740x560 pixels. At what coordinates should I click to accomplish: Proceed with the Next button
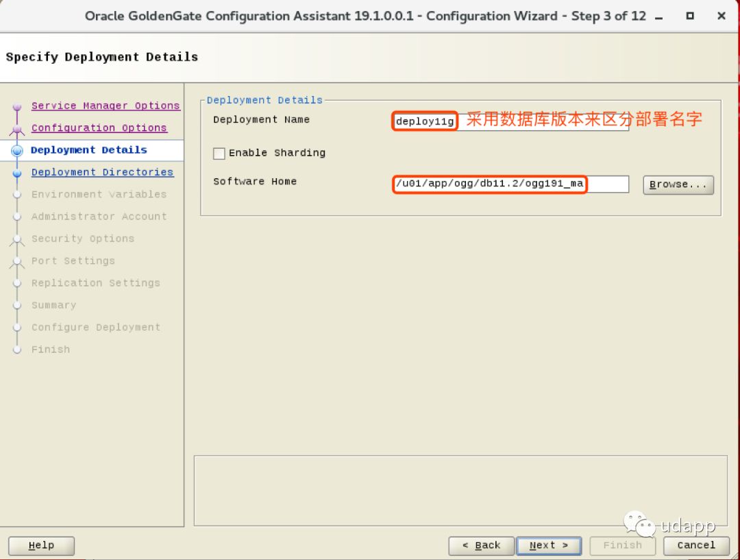549,546
